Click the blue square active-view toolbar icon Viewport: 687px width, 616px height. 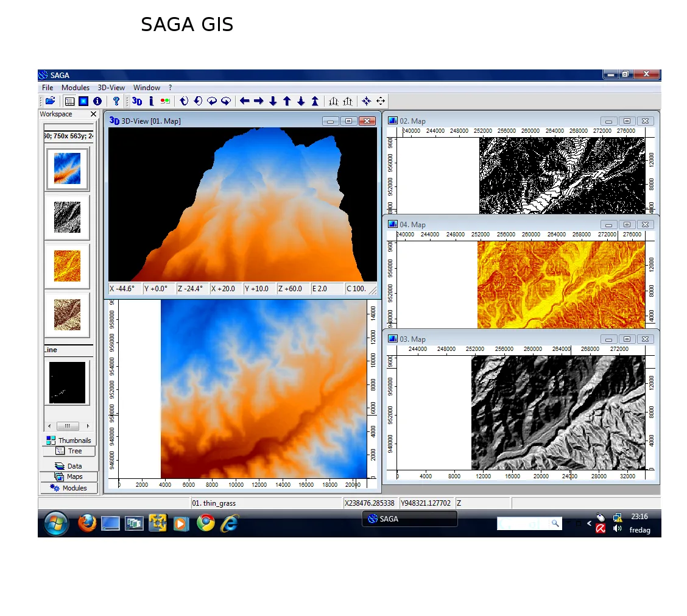(83, 101)
